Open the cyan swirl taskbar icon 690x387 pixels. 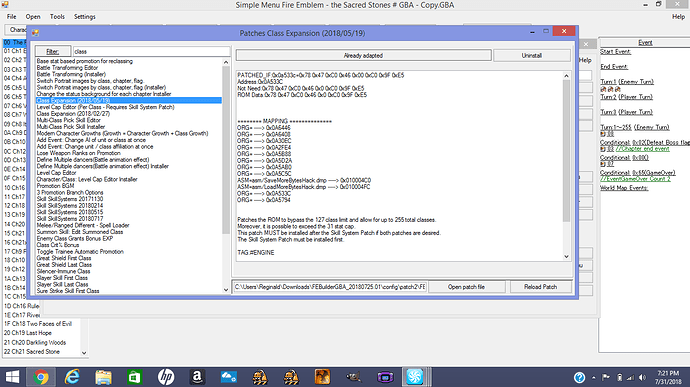415,377
